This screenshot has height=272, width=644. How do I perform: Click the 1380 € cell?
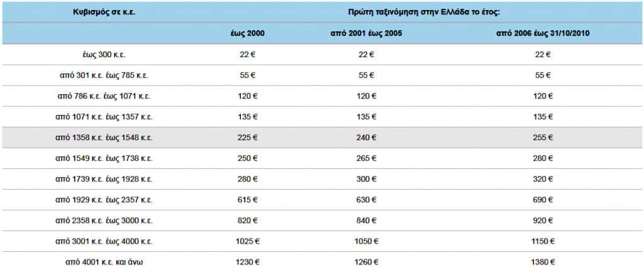542,261
